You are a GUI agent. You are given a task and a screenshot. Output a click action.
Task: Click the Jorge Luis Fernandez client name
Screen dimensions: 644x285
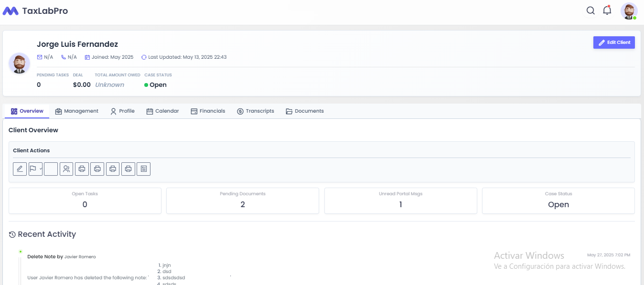point(77,44)
